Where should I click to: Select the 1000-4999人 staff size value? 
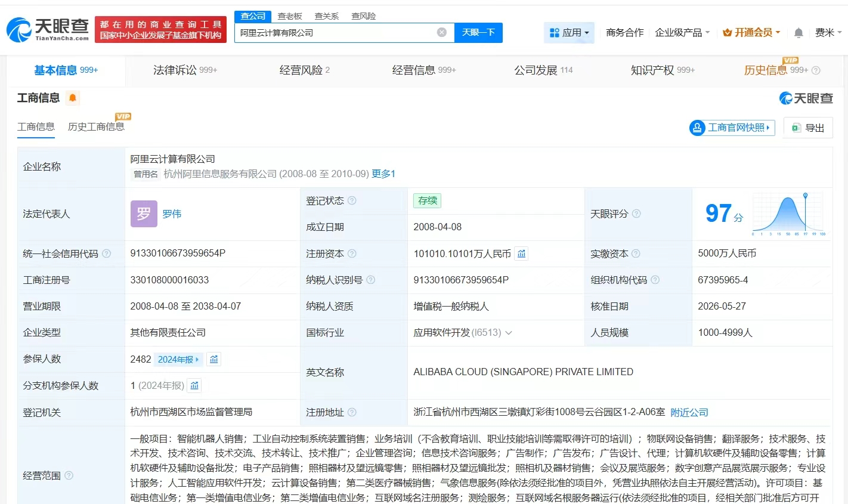[x=725, y=333]
